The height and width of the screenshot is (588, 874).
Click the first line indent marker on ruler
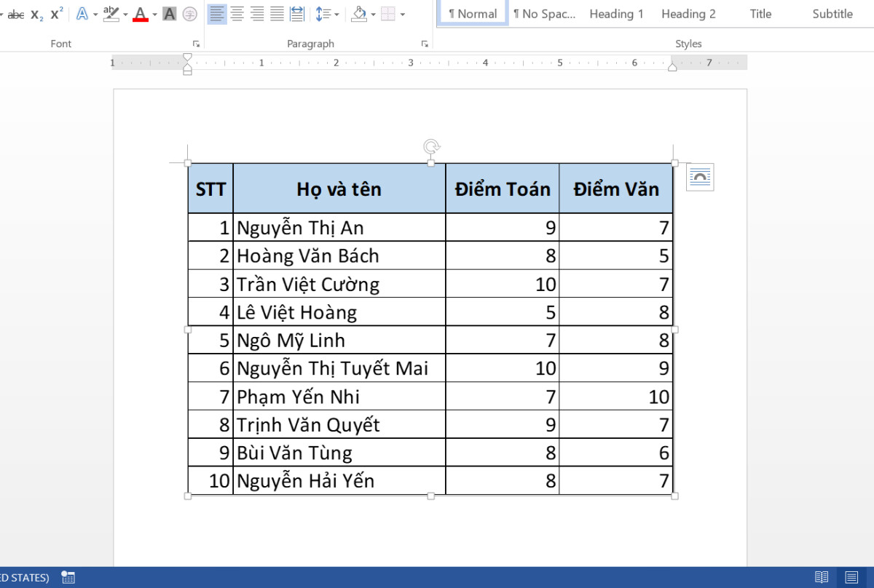tap(187, 57)
